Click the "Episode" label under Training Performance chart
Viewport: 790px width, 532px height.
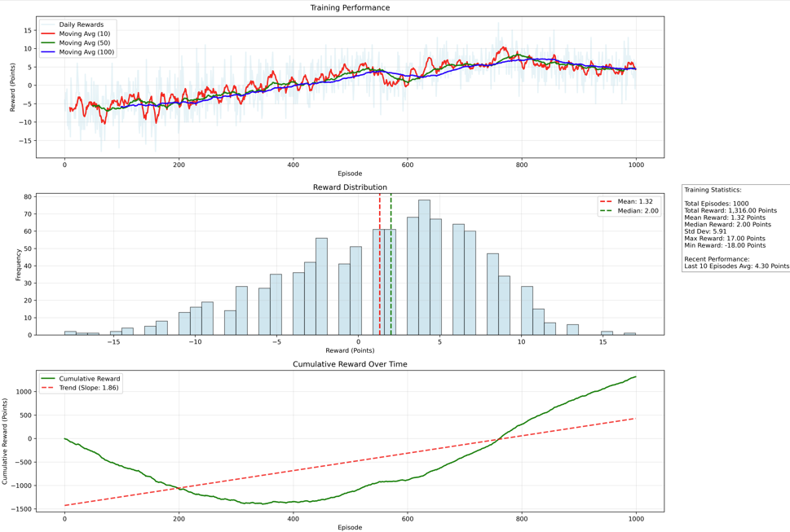pyautogui.click(x=350, y=174)
